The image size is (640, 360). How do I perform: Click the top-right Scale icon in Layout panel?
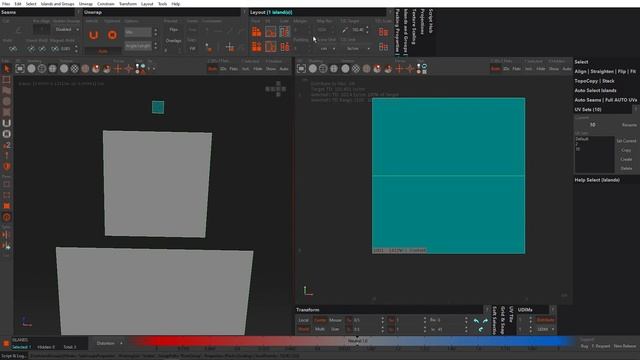284,31
